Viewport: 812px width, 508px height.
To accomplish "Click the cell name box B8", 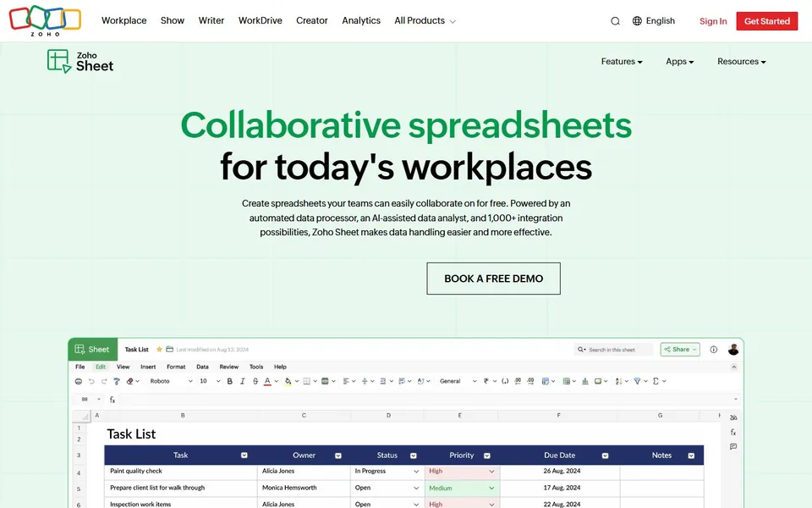I will [x=88, y=400].
